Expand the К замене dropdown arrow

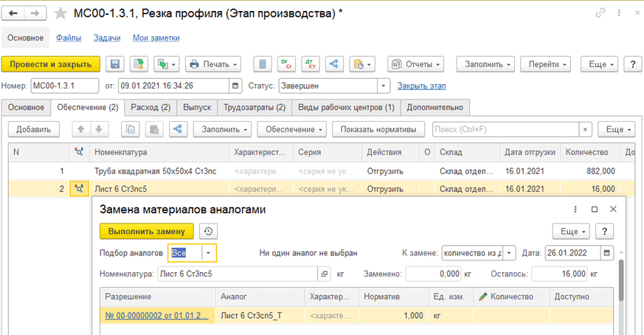pyautogui.click(x=509, y=253)
